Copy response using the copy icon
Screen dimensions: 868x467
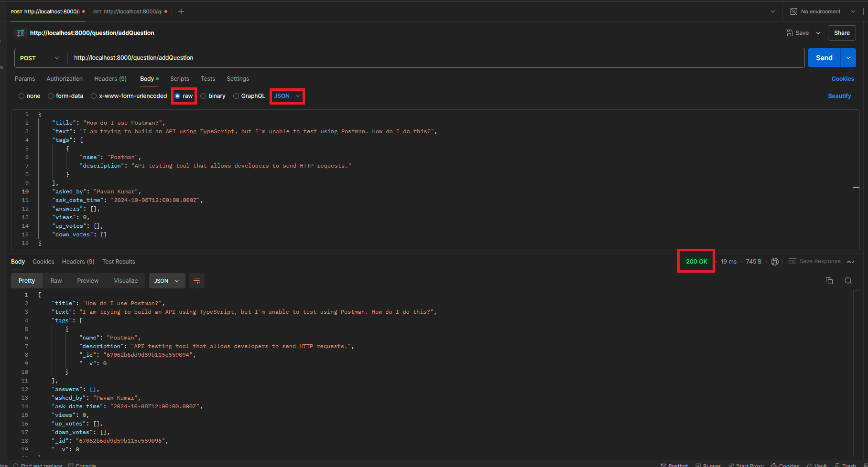pyautogui.click(x=829, y=281)
